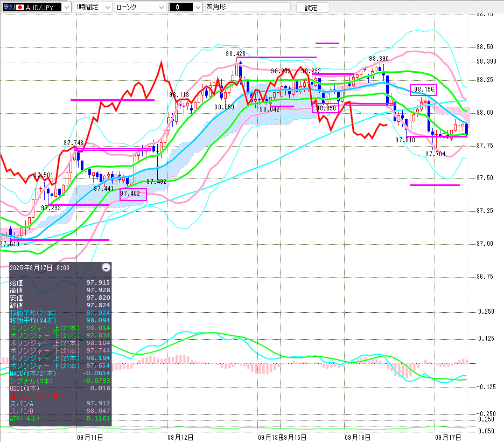Click the 97.704 low price label

(435, 154)
